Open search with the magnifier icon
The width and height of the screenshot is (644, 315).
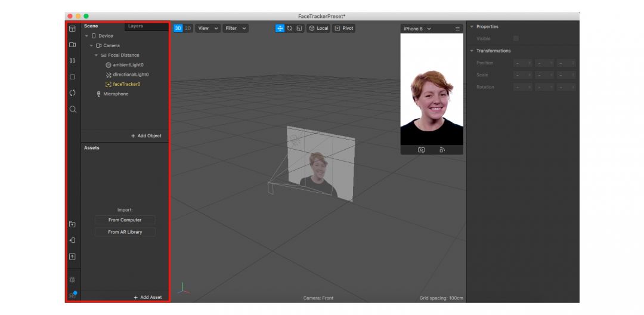pos(72,109)
